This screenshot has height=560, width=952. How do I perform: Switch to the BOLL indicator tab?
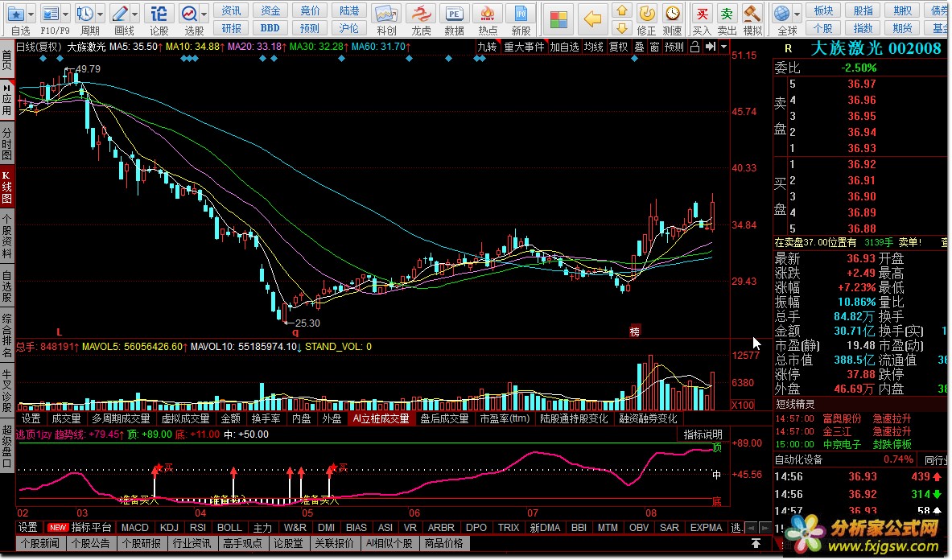click(229, 528)
